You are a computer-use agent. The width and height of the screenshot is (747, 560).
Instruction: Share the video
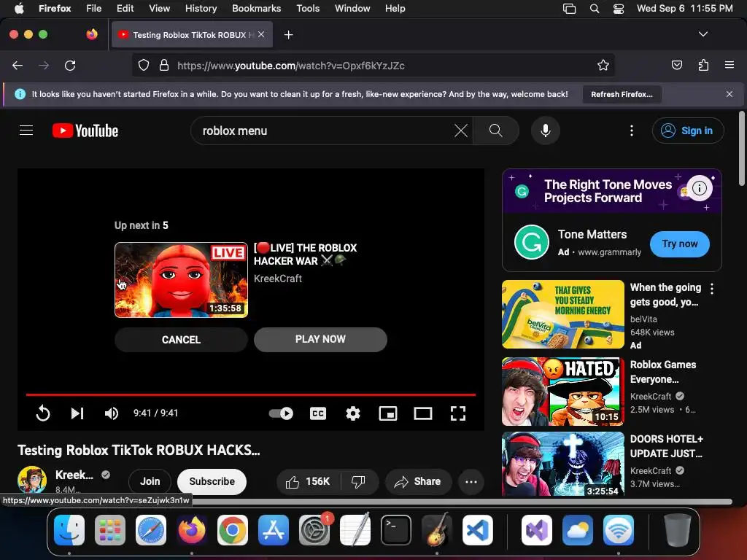click(x=418, y=481)
